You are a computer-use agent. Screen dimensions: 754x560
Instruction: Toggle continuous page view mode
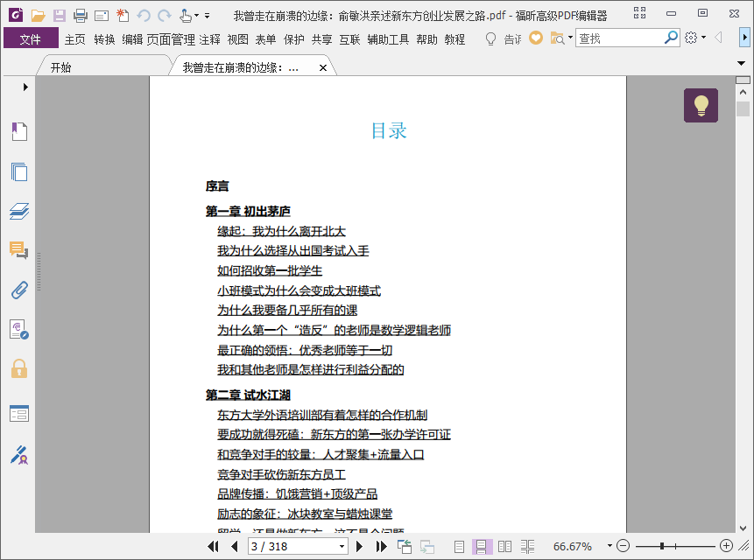point(482,546)
